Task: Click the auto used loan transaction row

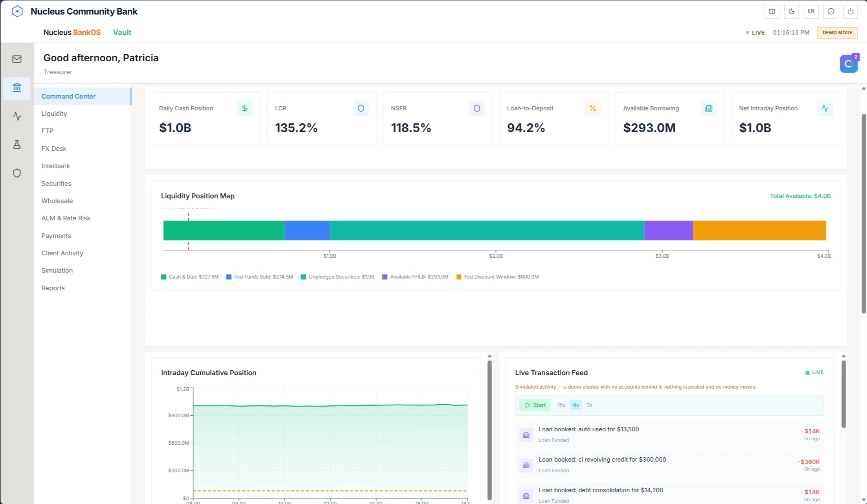Action: coord(669,434)
